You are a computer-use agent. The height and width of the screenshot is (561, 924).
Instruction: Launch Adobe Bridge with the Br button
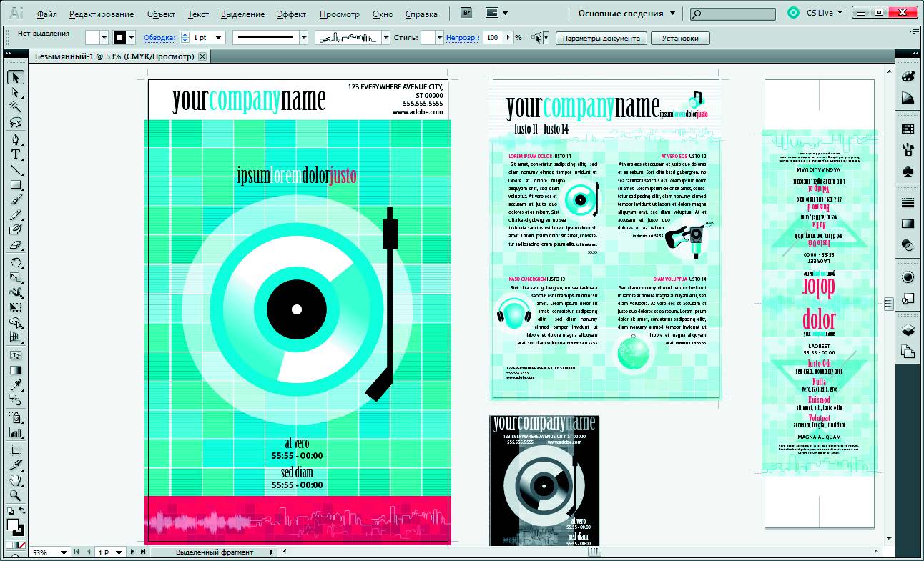pos(466,13)
